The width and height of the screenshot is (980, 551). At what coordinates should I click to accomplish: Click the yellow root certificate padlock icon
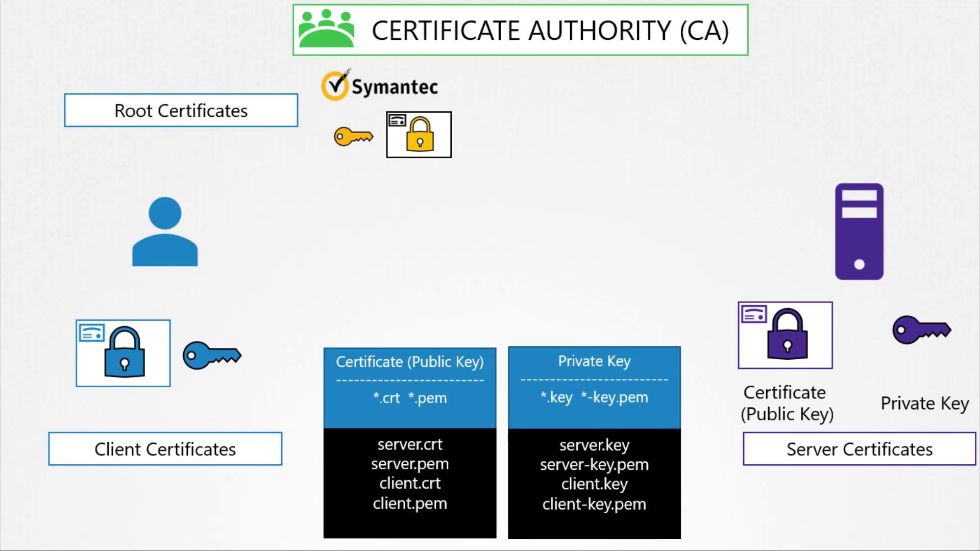(x=419, y=135)
